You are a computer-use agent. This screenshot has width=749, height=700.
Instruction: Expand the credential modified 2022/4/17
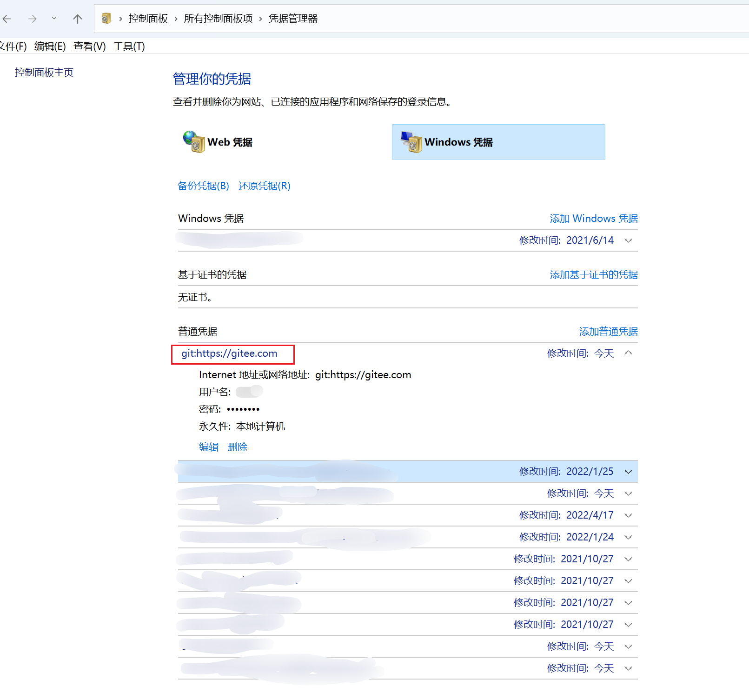tap(628, 515)
